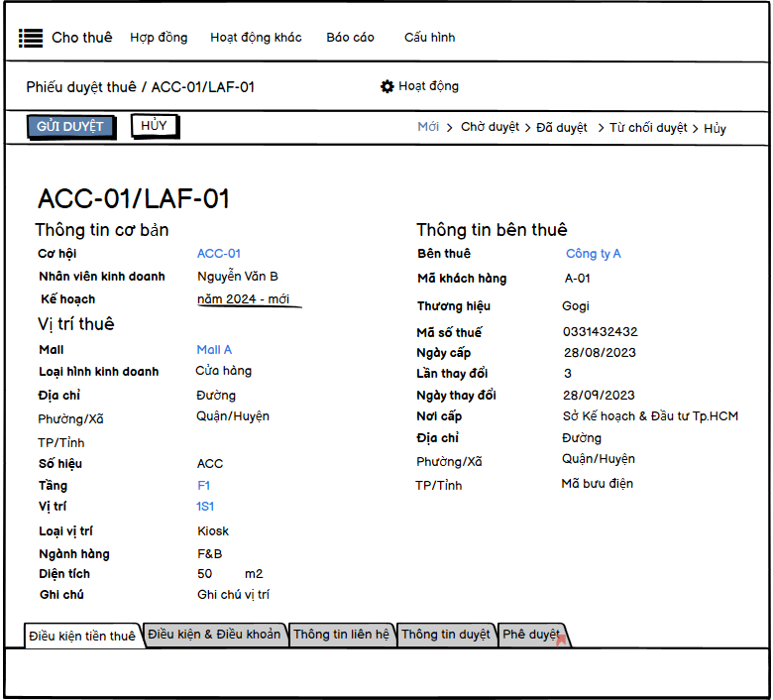This screenshot has width=773, height=700.
Task: Select the Mới status stage
Action: 428,127
